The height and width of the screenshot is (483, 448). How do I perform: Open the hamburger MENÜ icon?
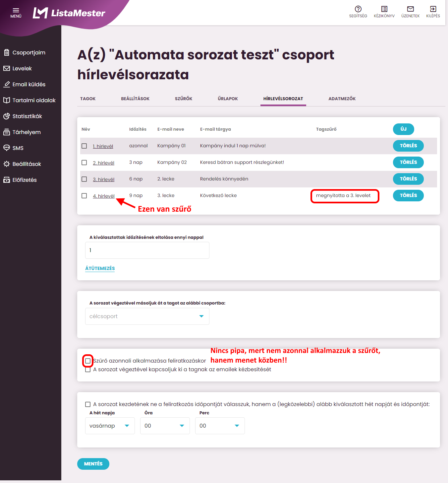pyautogui.click(x=16, y=11)
